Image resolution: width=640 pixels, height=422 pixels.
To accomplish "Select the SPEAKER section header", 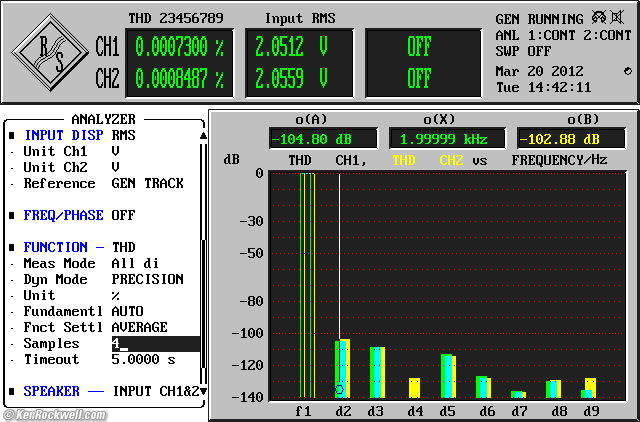I will click(x=51, y=391).
